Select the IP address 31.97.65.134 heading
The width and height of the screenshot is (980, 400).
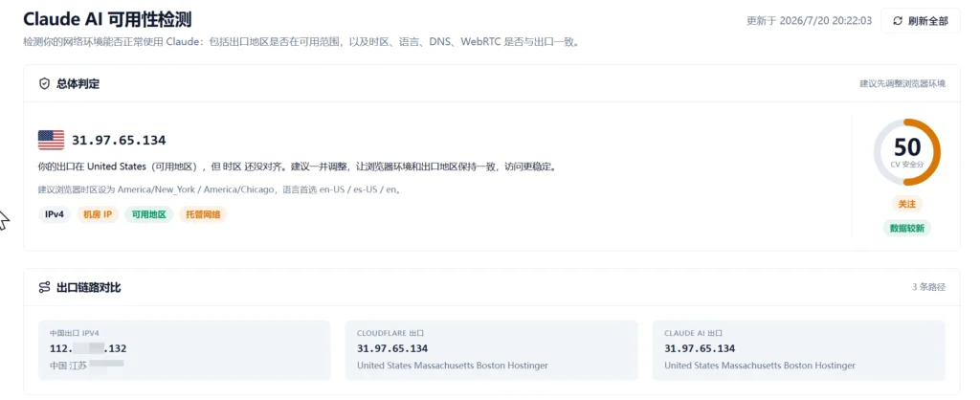coord(119,140)
